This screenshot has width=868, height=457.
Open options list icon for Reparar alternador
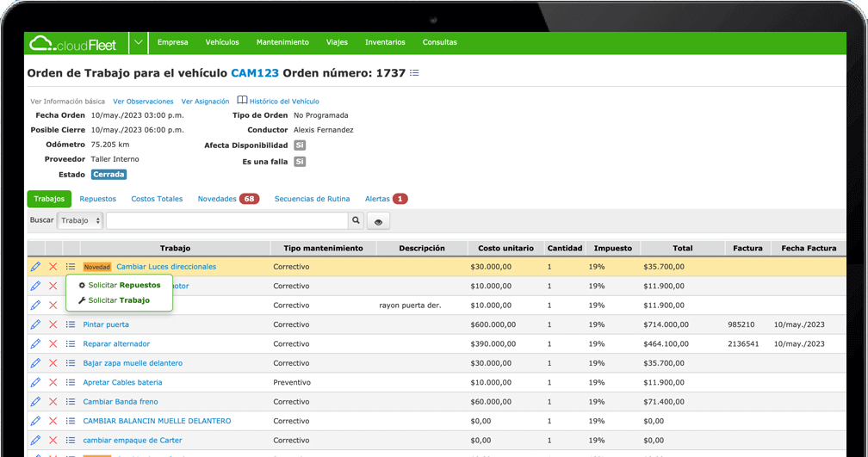tap(71, 343)
